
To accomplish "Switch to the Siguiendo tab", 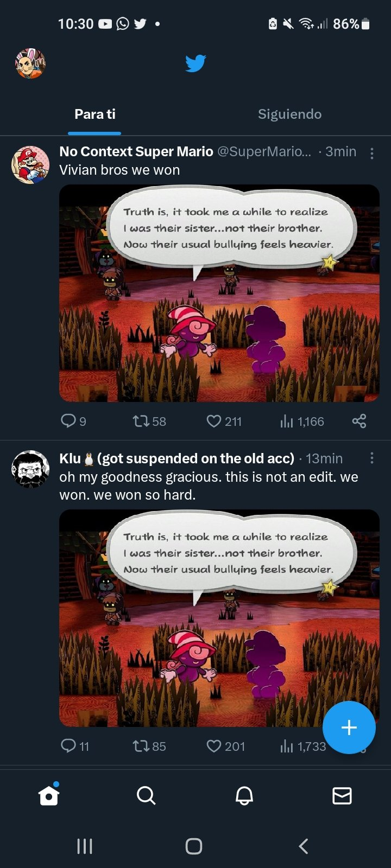I will [289, 114].
